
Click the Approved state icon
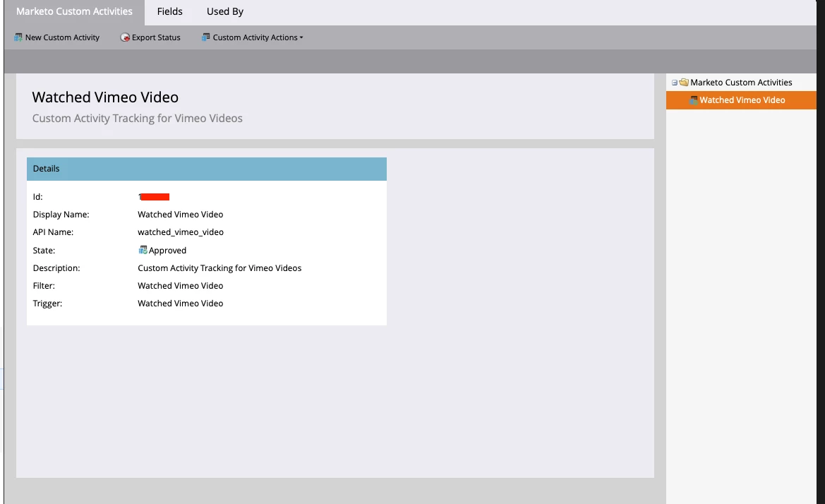coord(143,250)
